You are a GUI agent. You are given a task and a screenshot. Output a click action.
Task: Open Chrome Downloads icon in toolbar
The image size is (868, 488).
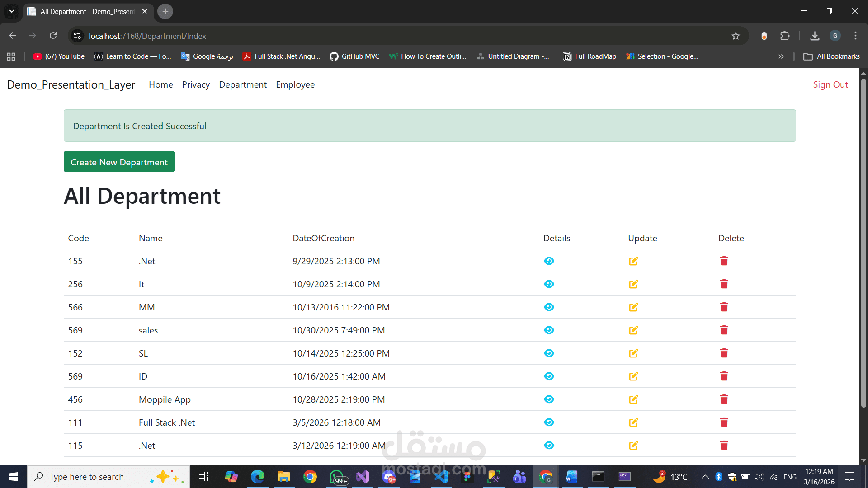(x=815, y=36)
